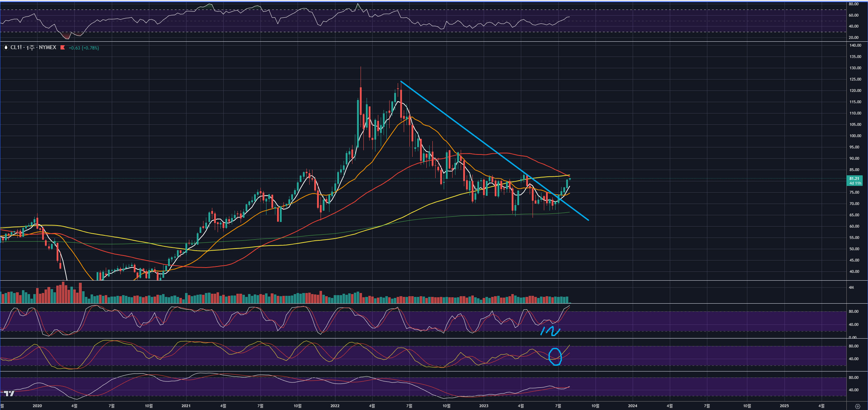Click the 2025 label on time axis

coord(784,406)
